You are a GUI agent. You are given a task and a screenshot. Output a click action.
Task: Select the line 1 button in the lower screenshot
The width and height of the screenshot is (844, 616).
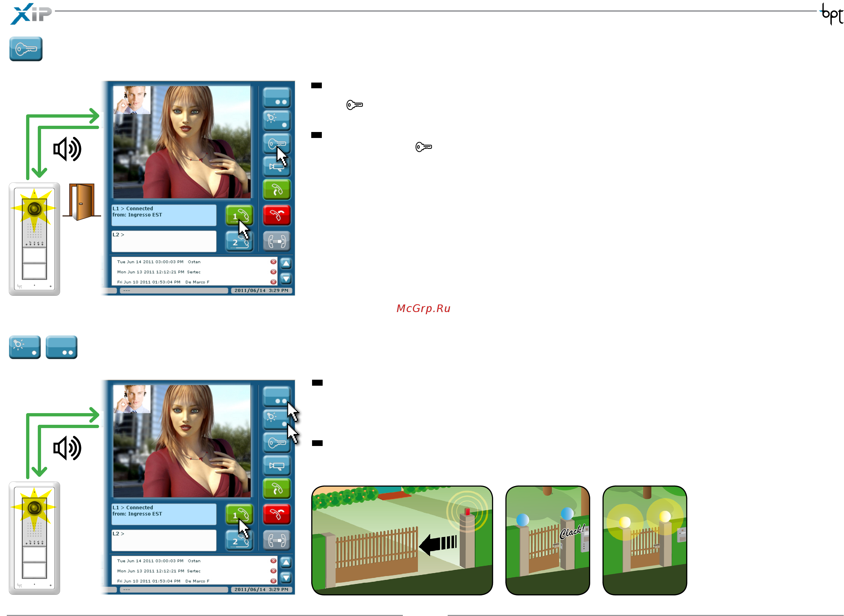(x=239, y=514)
